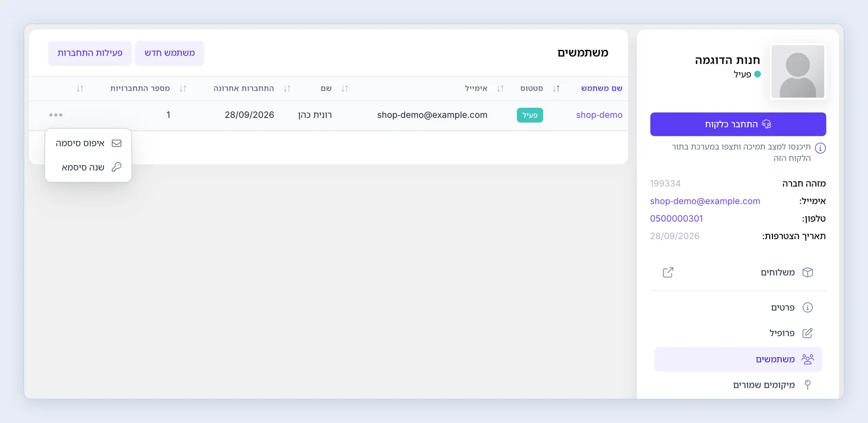
Task: Click the last login date 28/09/2026 in table
Action: pos(250,115)
